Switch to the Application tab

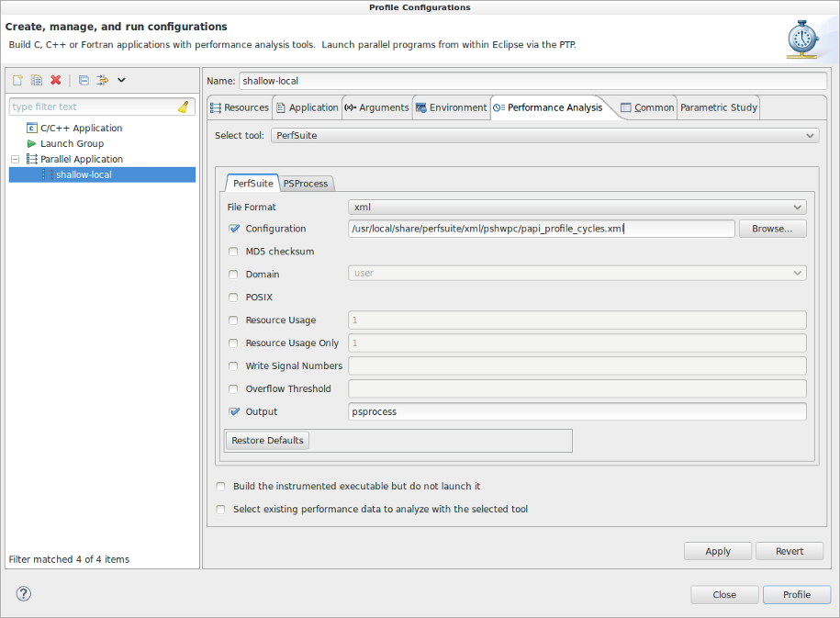pyautogui.click(x=307, y=107)
